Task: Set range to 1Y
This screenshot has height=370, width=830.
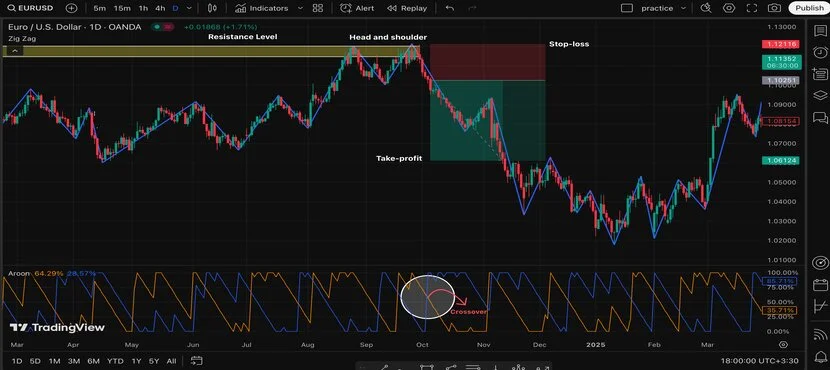Action: (136, 361)
